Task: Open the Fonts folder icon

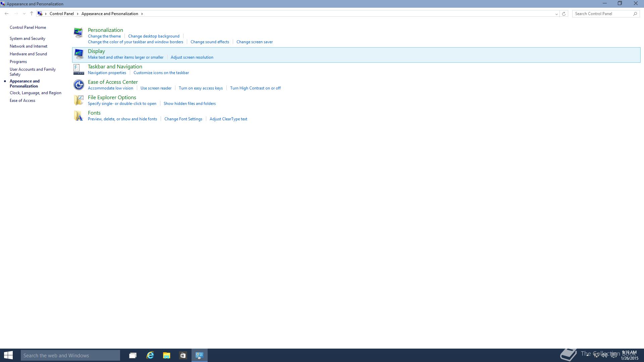Action: tap(78, 116)
